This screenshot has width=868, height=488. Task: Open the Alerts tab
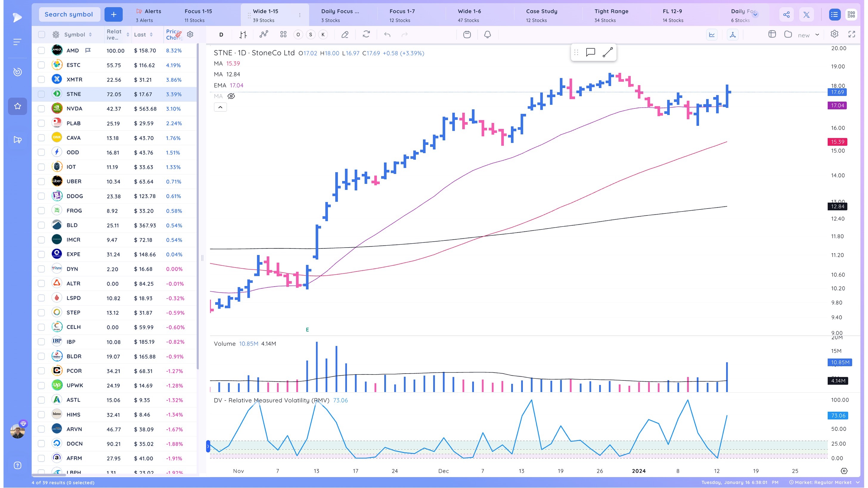pos(149,15)
